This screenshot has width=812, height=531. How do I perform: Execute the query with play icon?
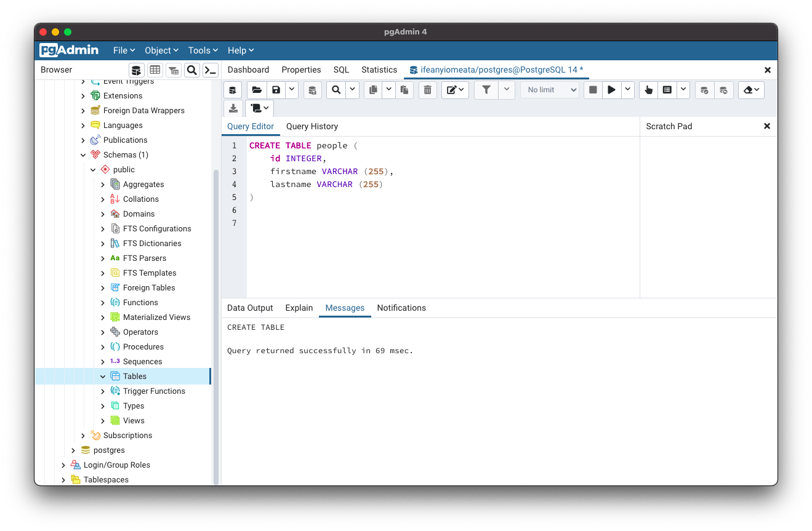pyautogui.click(x=611, y=90)
